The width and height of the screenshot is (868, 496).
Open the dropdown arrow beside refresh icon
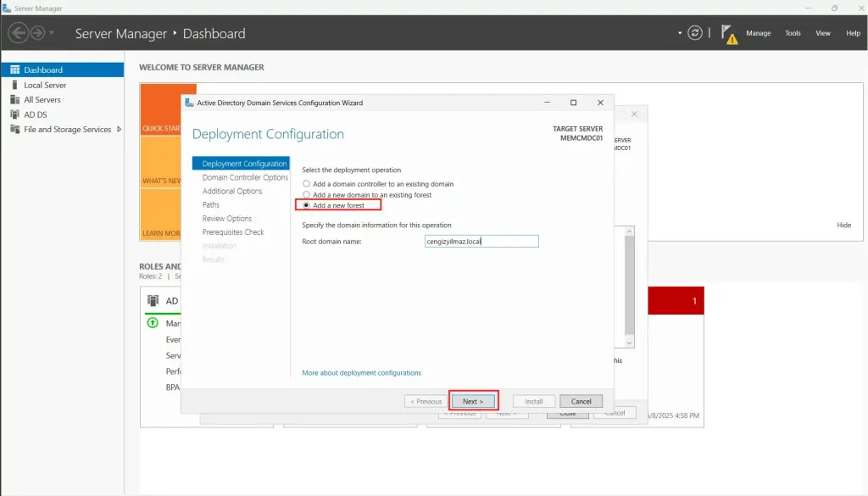[680, 34]
